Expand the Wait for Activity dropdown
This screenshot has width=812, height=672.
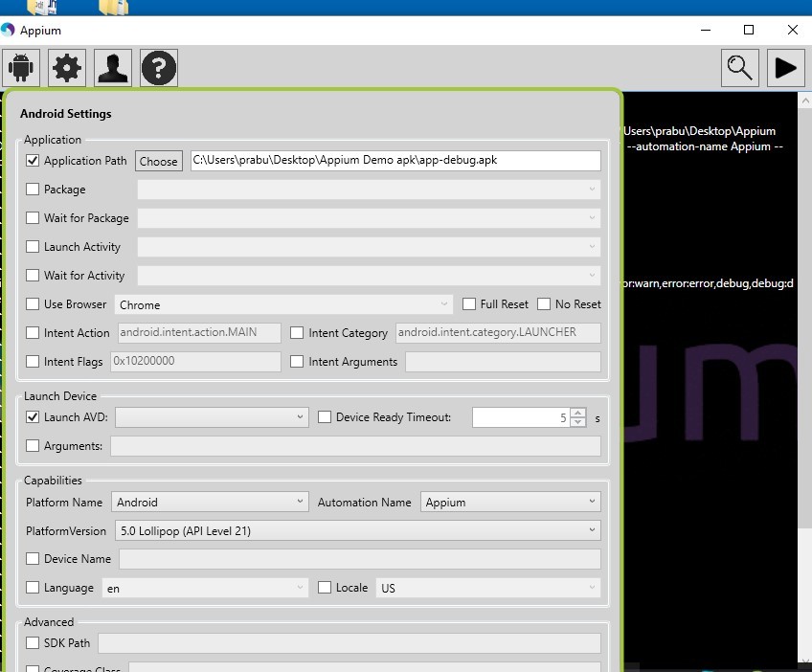pos(369,276)
